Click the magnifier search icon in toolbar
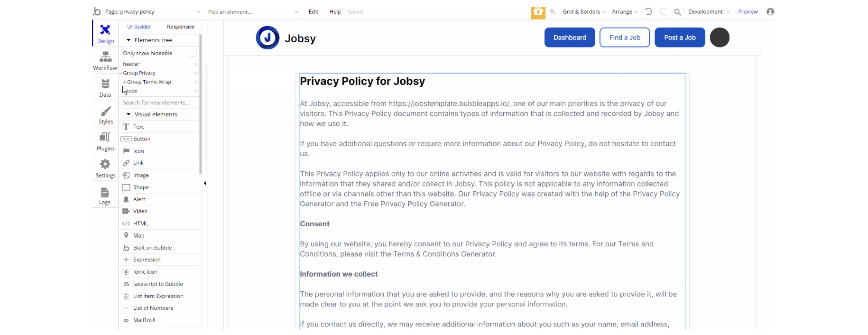The image size is (868, 335). tap(677, 12)
